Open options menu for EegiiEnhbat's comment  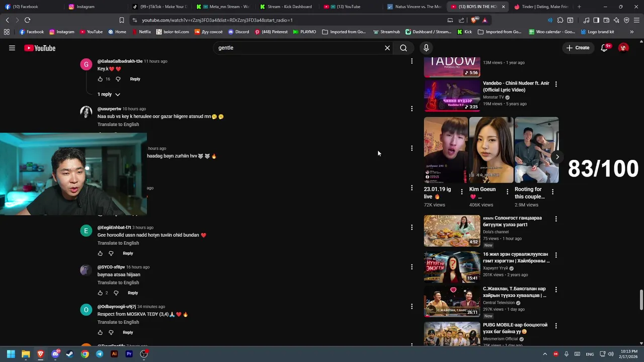click(x=412, y=227)
